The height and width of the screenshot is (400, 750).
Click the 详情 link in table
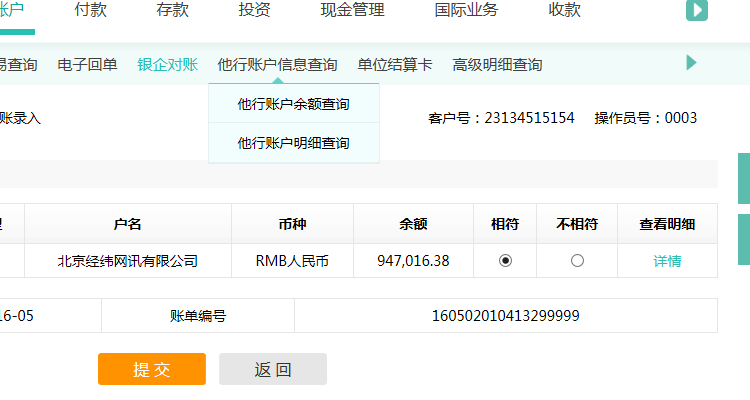coord(667,261)
